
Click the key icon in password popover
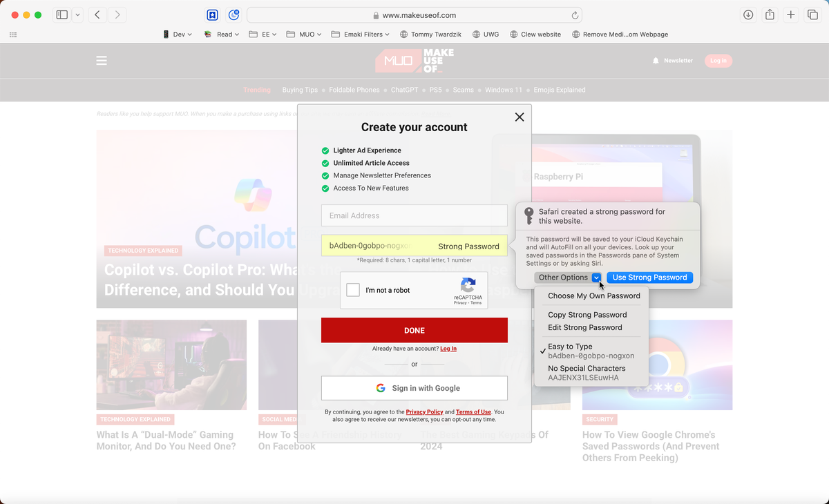coord(528,216)
